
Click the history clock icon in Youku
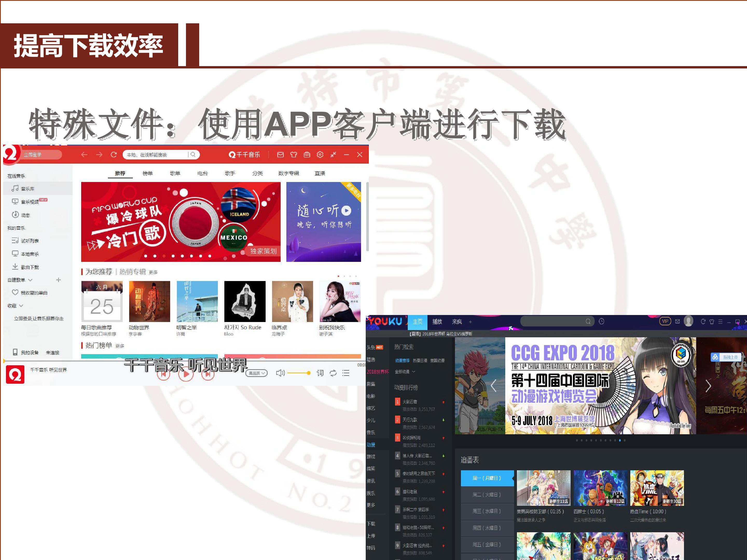click(601, 321)
